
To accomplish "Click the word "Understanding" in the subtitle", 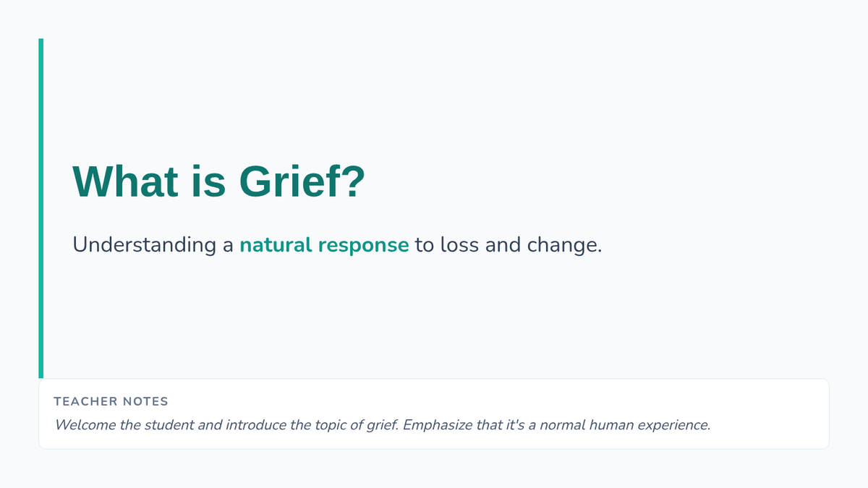I will (x=144, y=245).
